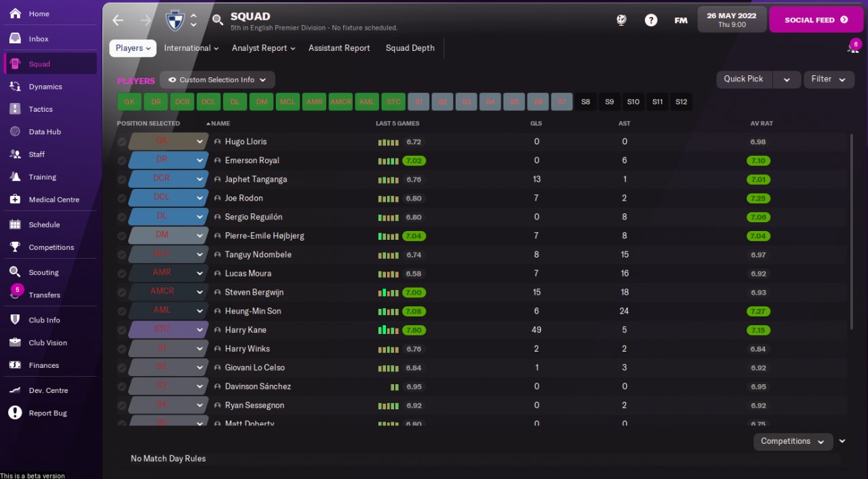The image size is (868, 479).
Task: Click the Report Bug icon
Action: pos(15,413)
